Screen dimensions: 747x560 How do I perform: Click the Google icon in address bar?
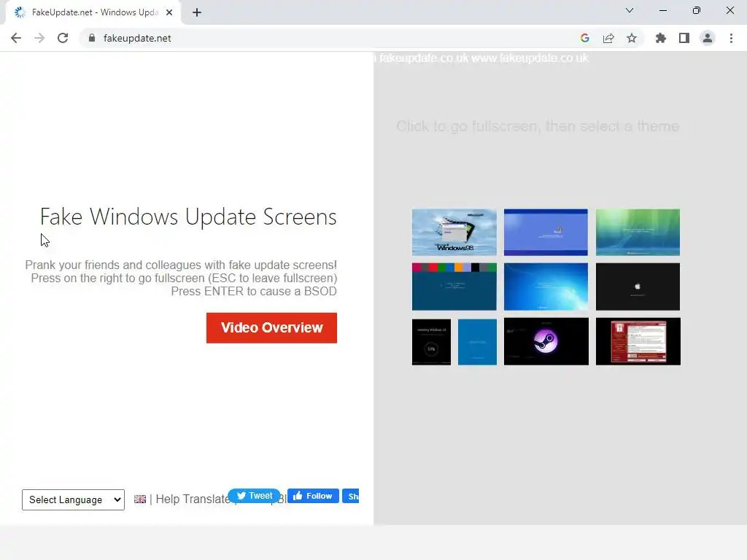tap(585, 38)
